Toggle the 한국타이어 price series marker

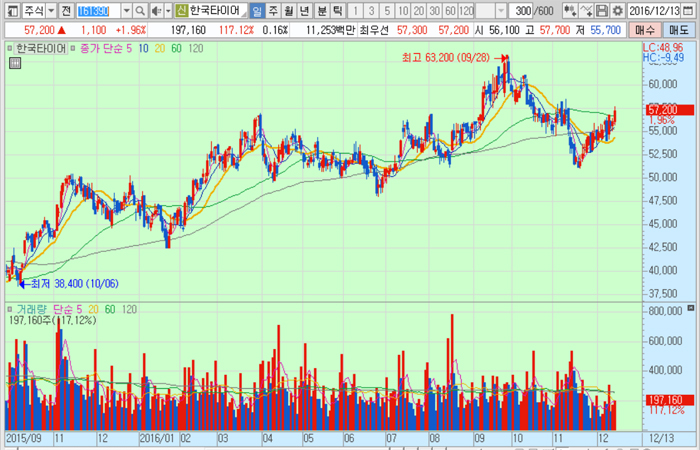point(10,47)
